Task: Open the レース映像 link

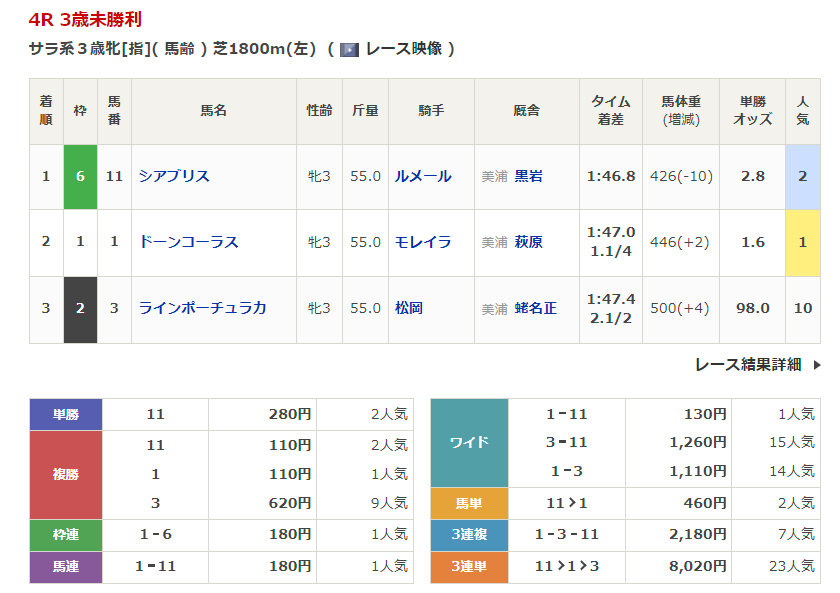Action: [403, 49]
